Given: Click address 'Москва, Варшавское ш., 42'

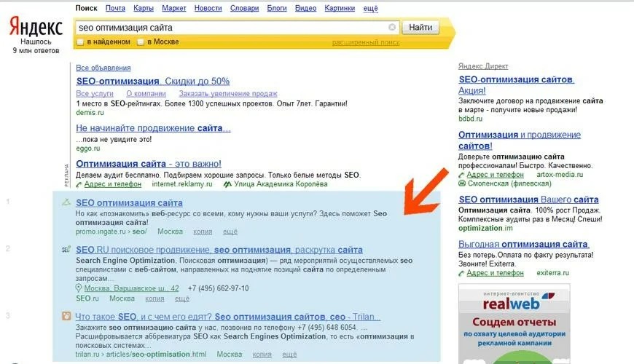Looking at the screenshot, I should (x=131, y=288).
